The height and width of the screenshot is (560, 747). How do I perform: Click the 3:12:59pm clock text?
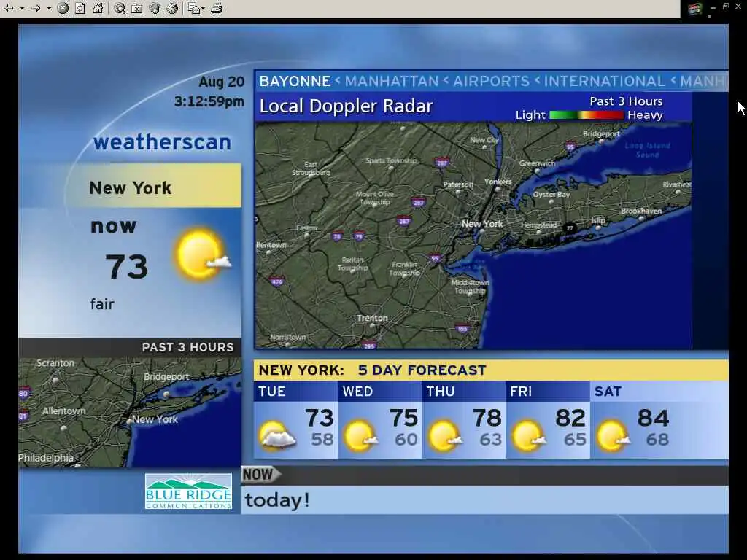coord(209,101)
